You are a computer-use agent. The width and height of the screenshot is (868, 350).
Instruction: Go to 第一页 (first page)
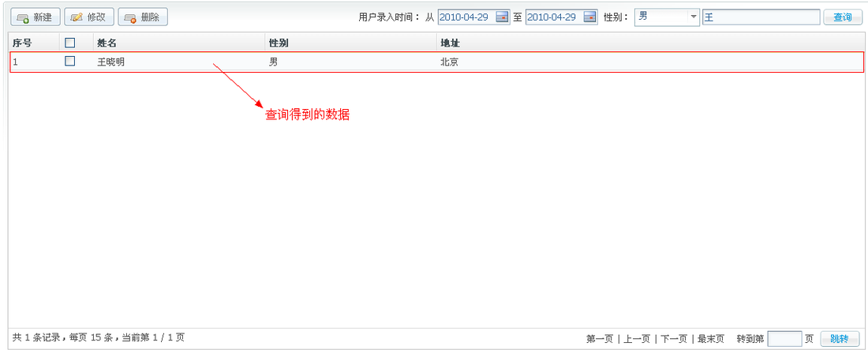coord(599,339)
